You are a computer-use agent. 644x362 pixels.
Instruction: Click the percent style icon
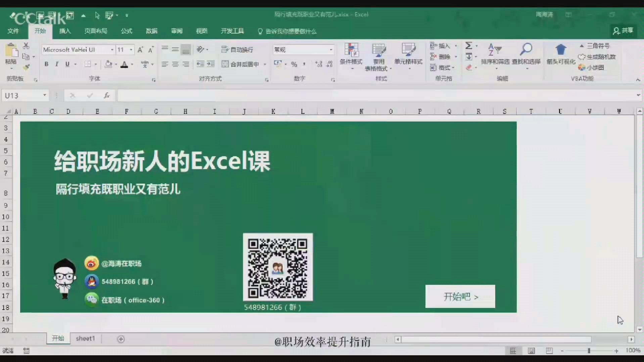[294, 64]
